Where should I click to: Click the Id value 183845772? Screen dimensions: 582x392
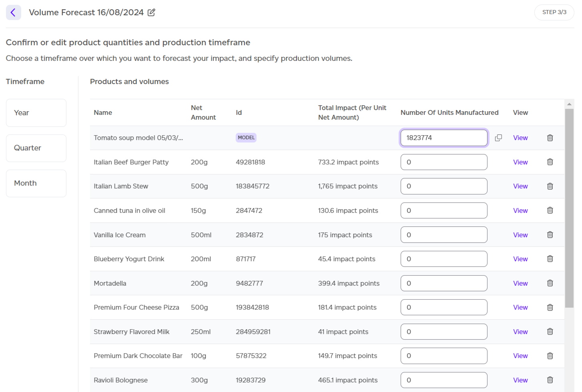253,186
